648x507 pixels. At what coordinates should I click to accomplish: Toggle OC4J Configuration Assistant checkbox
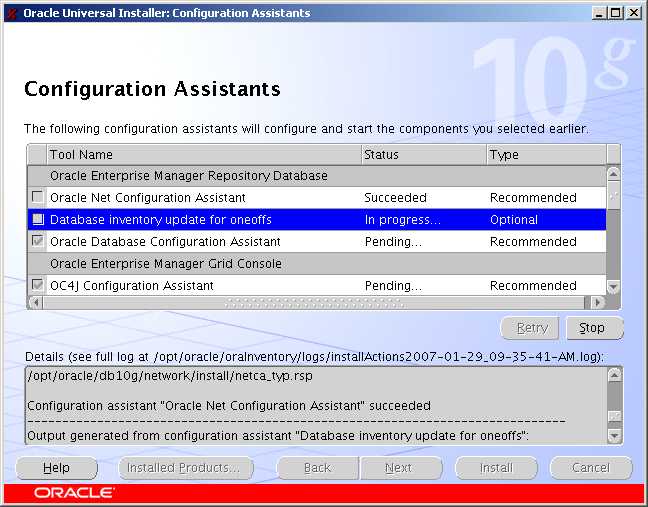click(x=37, y=286)
